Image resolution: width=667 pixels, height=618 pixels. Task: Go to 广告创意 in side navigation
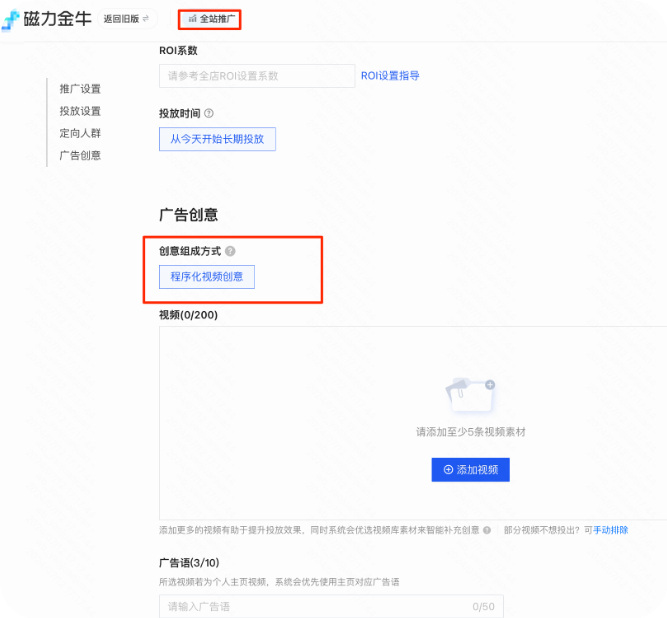80,155
